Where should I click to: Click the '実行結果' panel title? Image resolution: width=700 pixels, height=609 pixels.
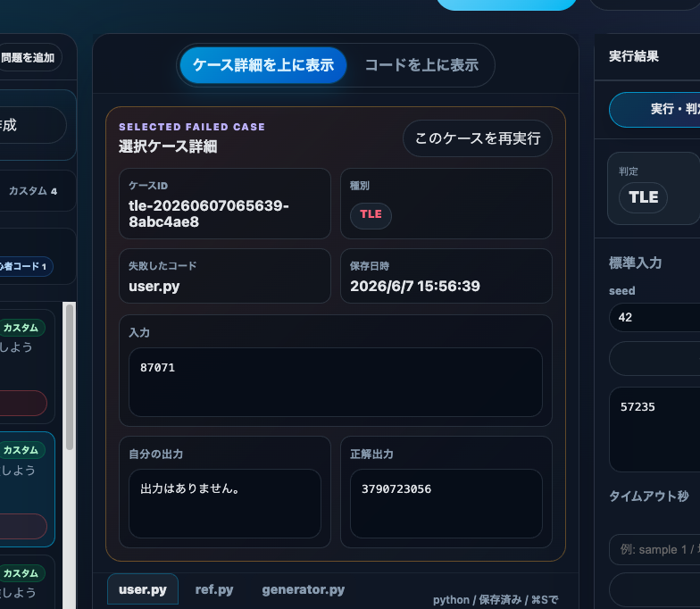pyautogui.click(x=634, y=56)
